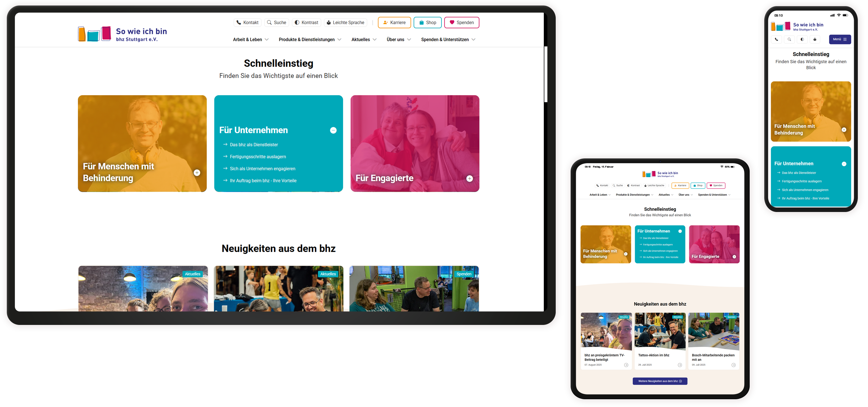Expand 'Für Engagierte' with its plus toggle
The image size is (868, 407).
click(x=470, y=178)
